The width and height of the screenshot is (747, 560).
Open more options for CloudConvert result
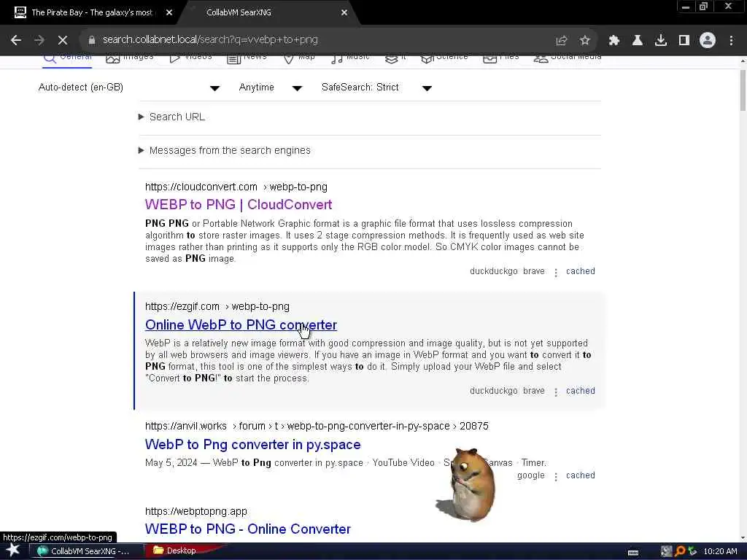555,273
